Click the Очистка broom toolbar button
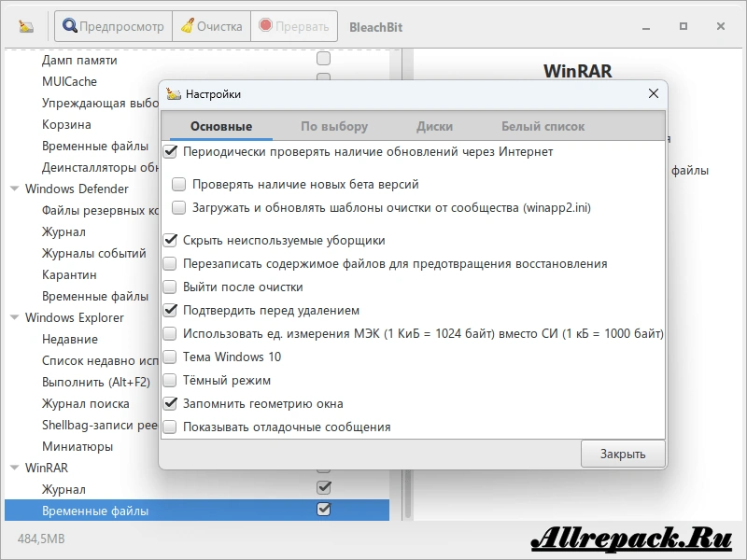Image resolution: width=747 pixels, height=560 pixels. click(212, 26)
